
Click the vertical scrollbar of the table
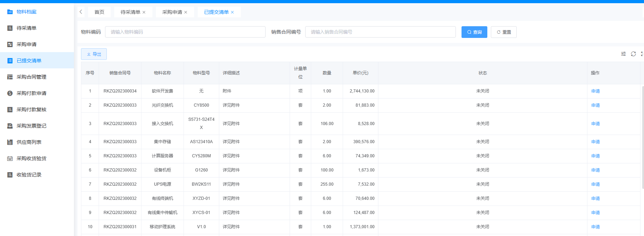tap(643, 137)
